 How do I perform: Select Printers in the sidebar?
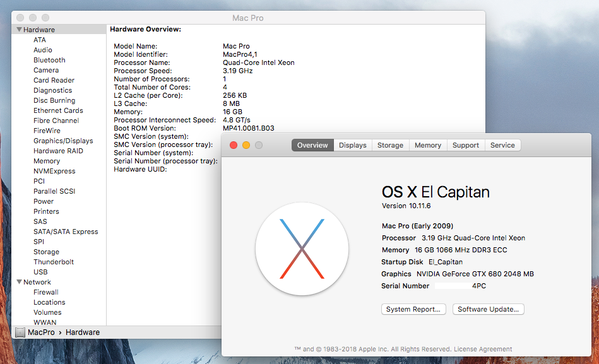[46, 211]
